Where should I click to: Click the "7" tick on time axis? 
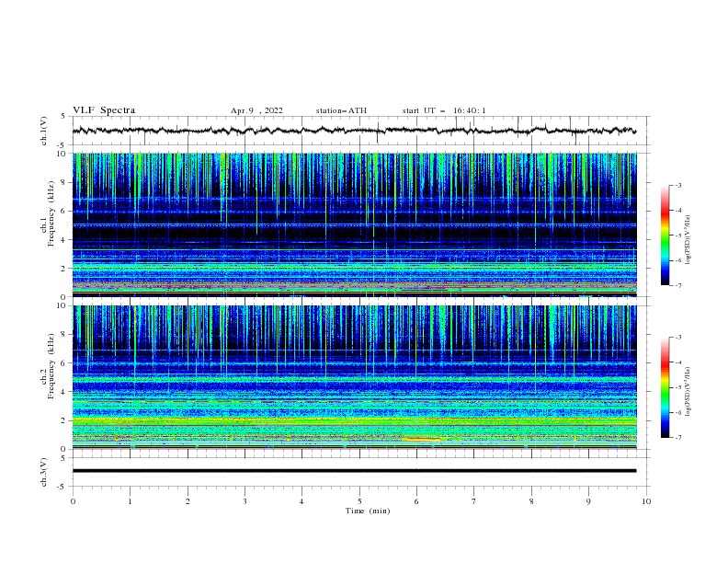click(474, 501)
